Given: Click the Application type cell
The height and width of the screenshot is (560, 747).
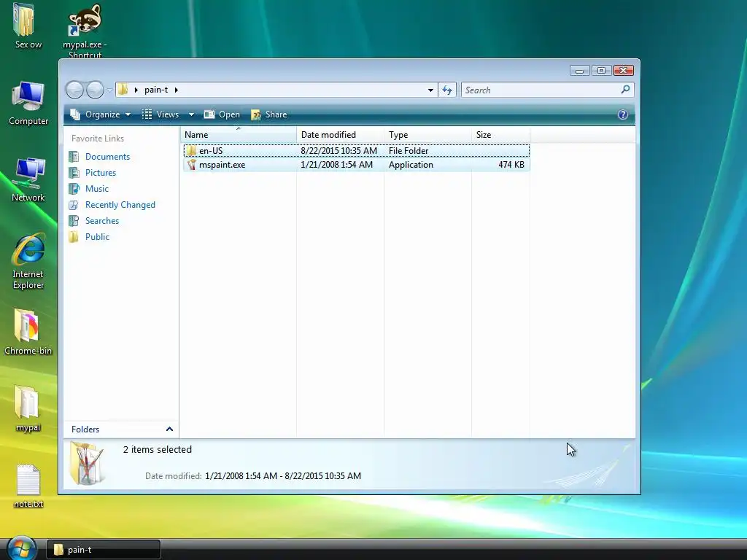Looking at the screenshot, I should (411, 165).
